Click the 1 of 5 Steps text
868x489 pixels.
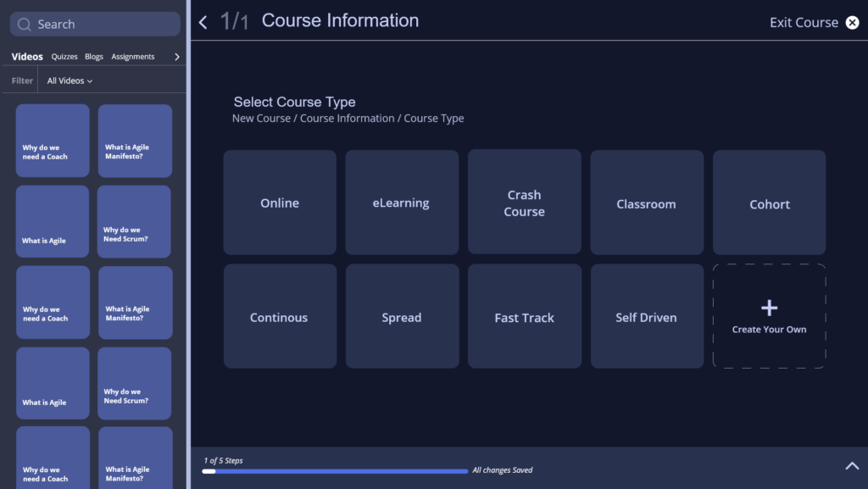click(x=223, y=460)
